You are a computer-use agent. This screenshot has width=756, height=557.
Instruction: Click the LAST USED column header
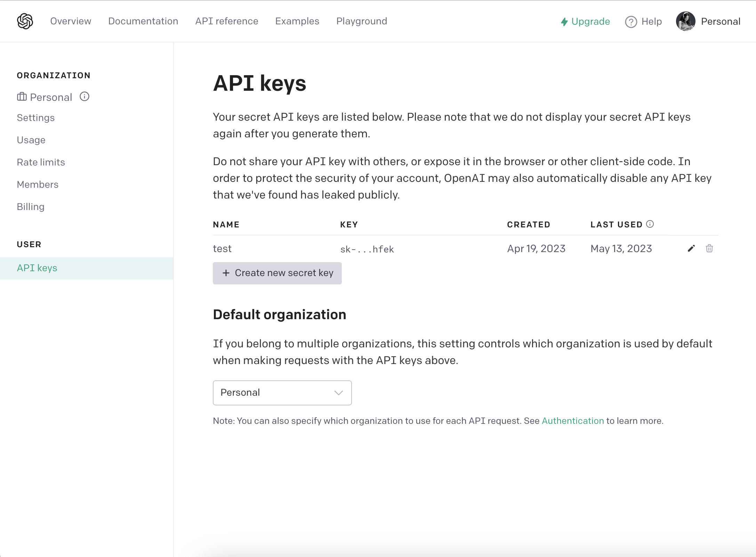coord(617,225)
